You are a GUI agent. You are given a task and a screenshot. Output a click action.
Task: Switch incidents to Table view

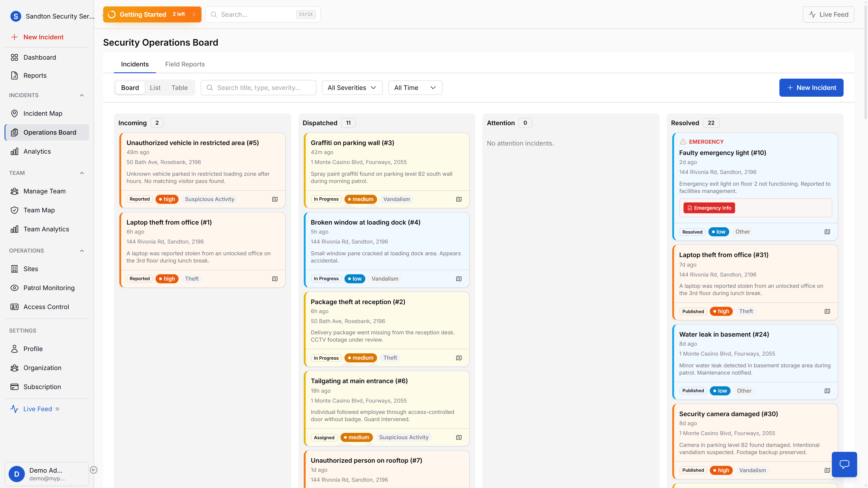click(x=180, y=88)
